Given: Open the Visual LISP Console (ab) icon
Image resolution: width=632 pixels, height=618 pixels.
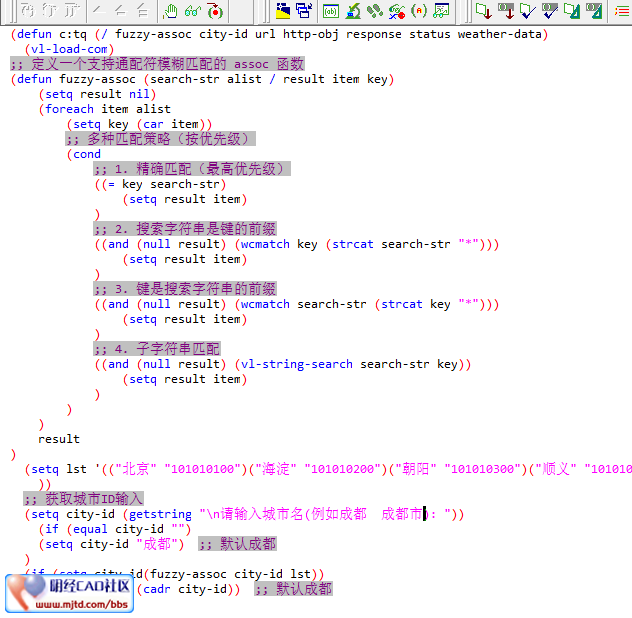Looking at the screenshot, I should pos(330,11).
